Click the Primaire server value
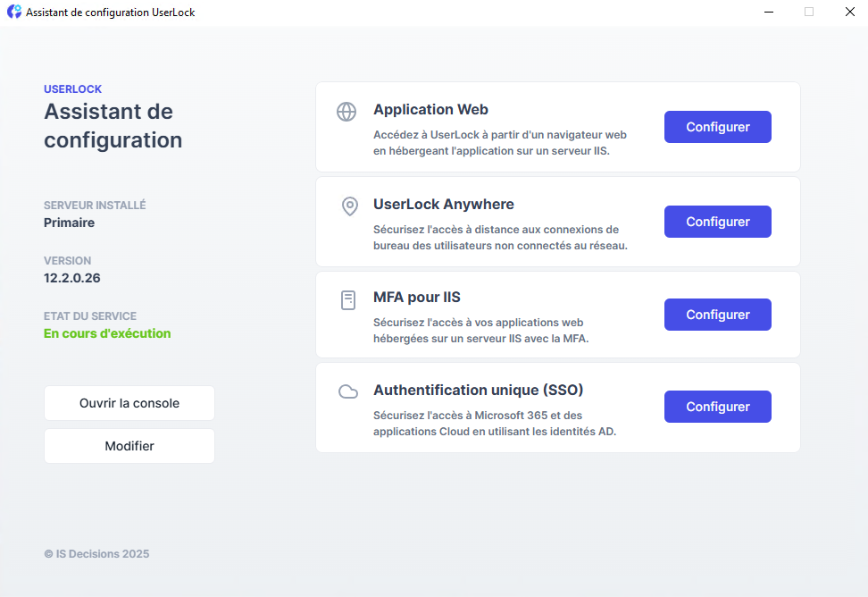Image resolution: width=868 pixels, height=597 pixels. coord(69,223)
